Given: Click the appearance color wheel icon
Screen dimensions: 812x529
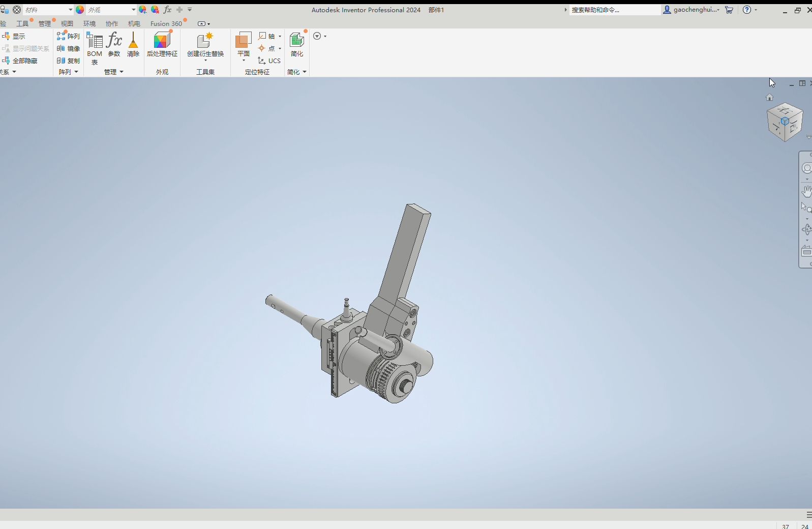Looking at the screenshot, I should pos(80,10).
